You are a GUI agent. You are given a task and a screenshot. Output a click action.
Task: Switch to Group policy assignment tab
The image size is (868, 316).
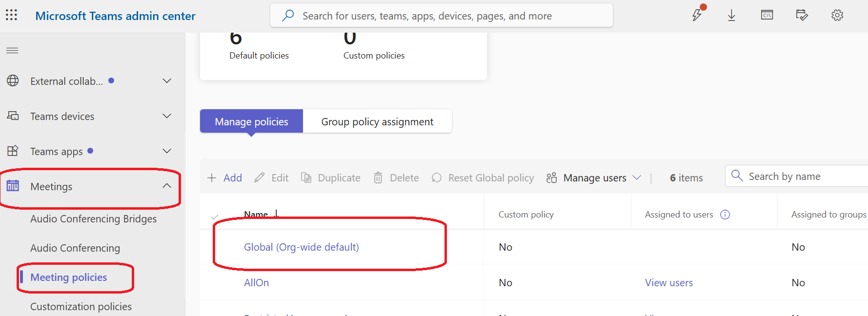(x=377, y=121)
